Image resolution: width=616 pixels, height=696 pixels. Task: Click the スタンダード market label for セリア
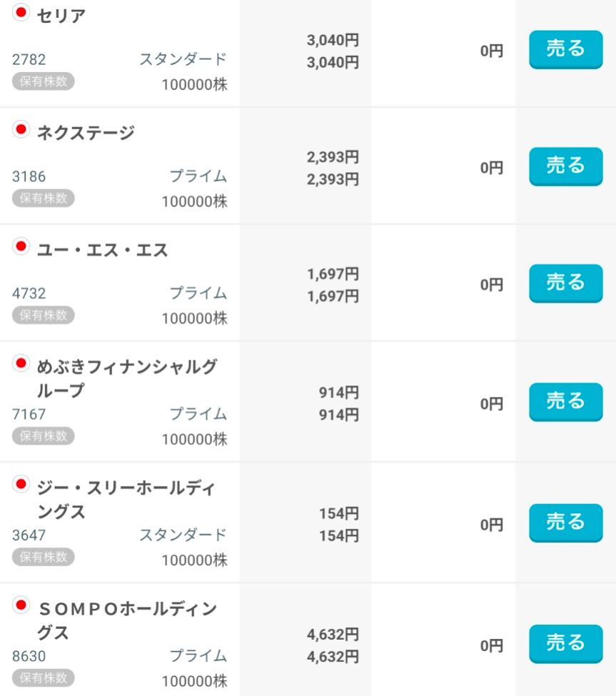[x=183, y=59]
